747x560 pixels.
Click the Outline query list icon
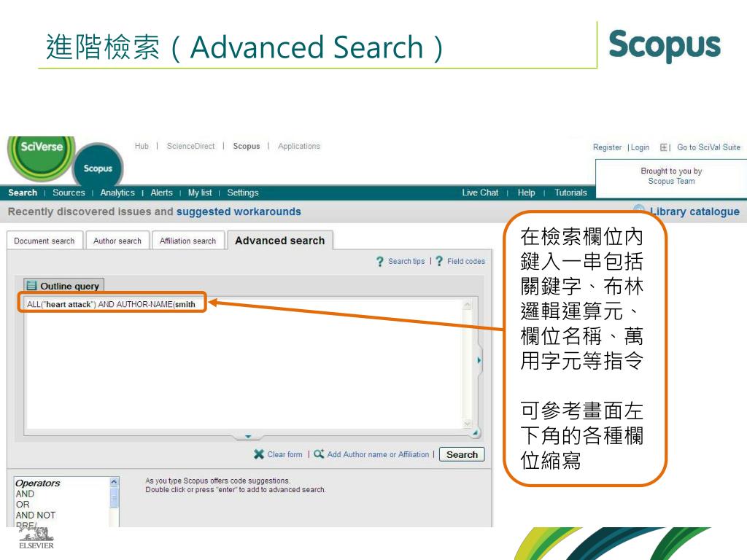(31, 286)
